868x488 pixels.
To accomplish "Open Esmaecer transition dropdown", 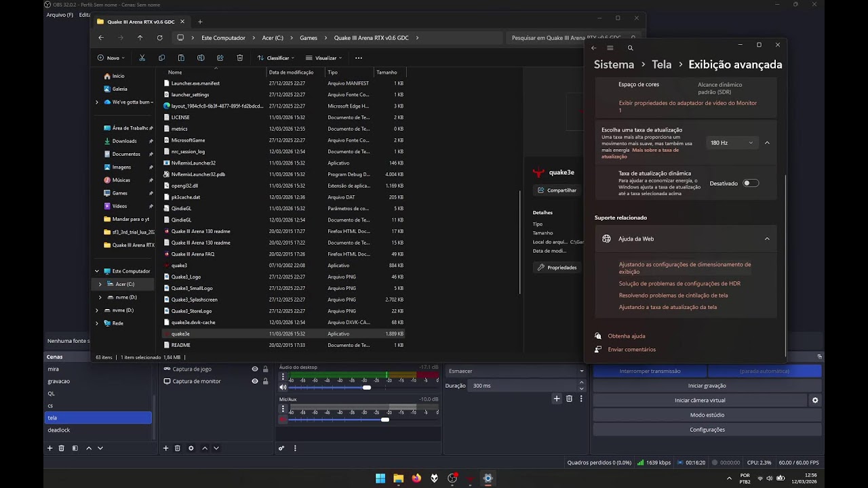I will [515, 371].
